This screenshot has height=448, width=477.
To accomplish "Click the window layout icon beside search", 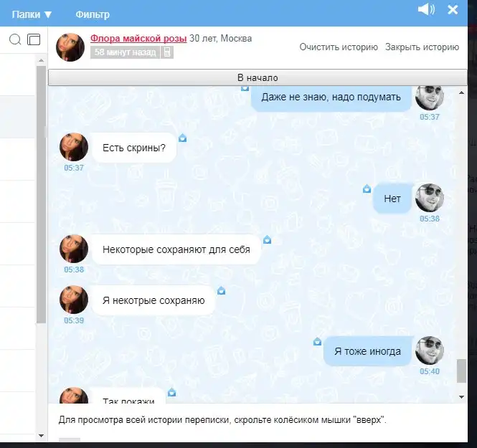I will (x=34, y=39).
